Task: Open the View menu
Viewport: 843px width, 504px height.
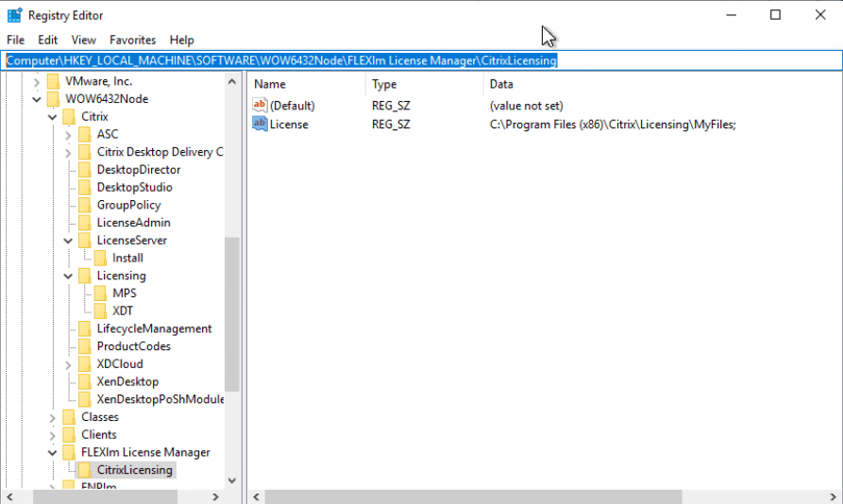Action: coord(83,40)
